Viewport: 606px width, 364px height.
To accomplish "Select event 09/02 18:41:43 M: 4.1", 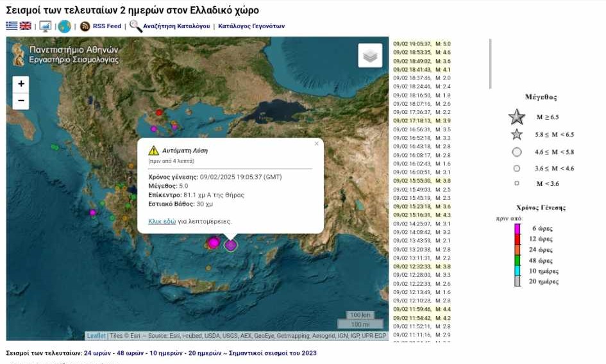I will tap(422, 70).
